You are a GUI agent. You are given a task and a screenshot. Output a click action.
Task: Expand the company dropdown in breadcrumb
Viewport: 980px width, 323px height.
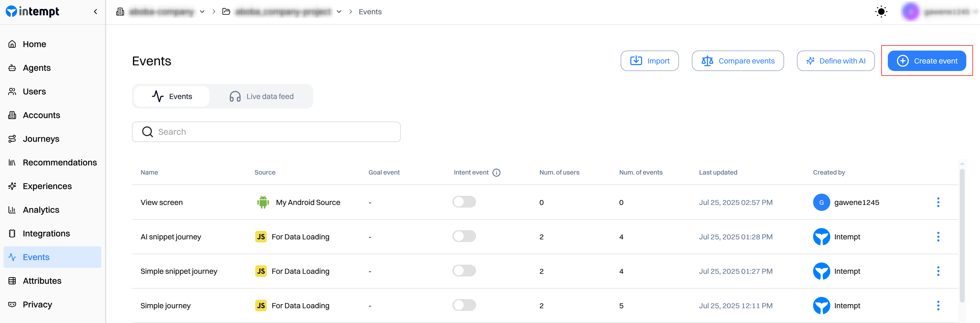[202, 12]
